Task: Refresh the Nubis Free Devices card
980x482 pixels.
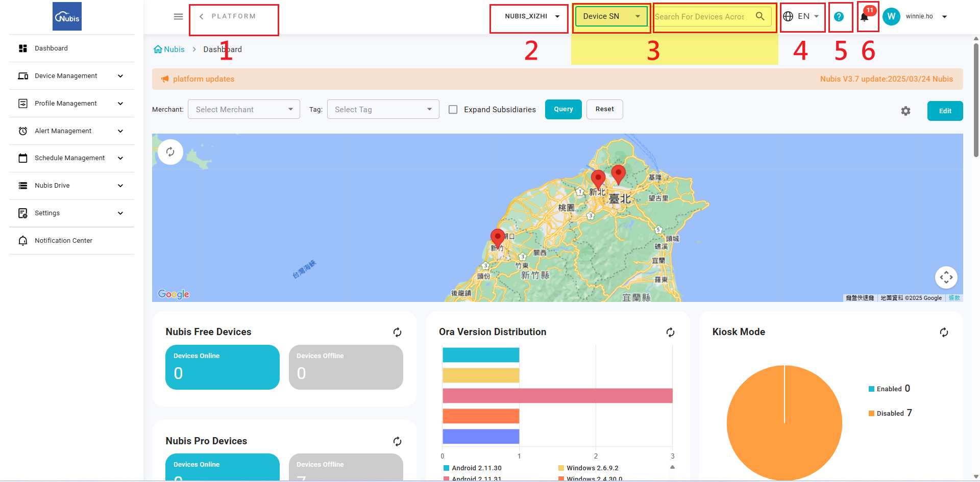Action: pyautogui.click(x=397, y=333)
